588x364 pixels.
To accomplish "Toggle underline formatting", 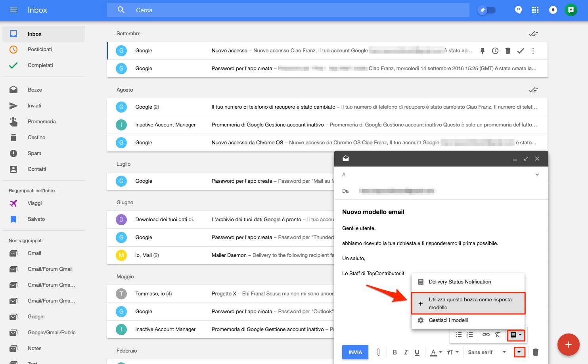I will click(x=417, y=352).
